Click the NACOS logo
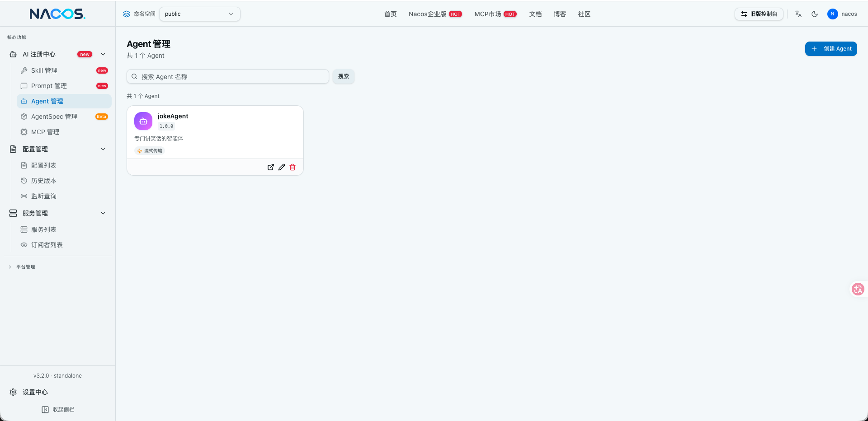868x421 pixels. click(57, 14)
